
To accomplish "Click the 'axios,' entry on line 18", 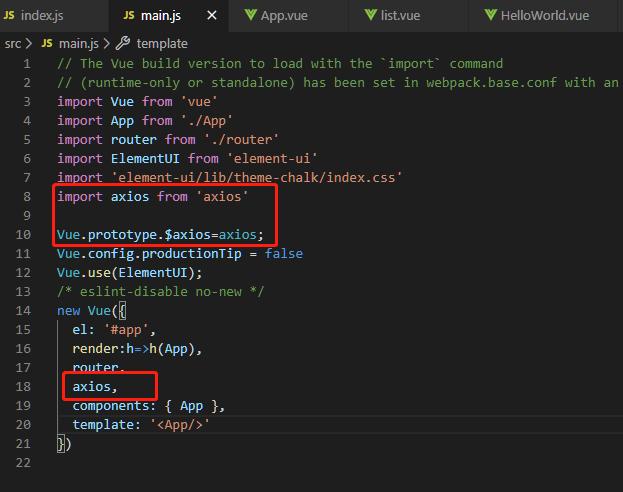I will pyautogui.click(x=94, y=387).
